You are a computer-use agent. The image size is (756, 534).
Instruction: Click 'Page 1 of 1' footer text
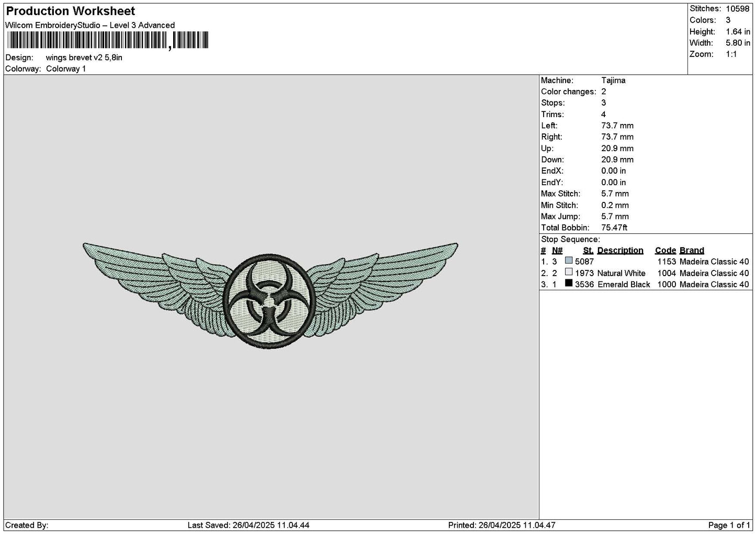[729, 525]
